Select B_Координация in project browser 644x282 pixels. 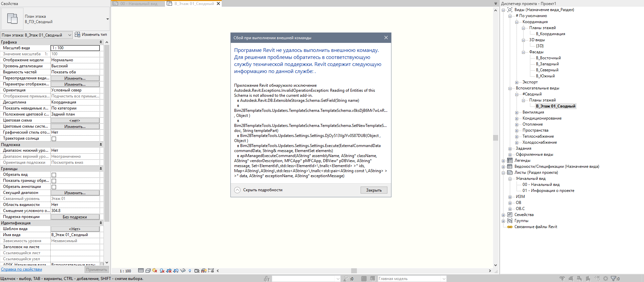tap(550, 34)
